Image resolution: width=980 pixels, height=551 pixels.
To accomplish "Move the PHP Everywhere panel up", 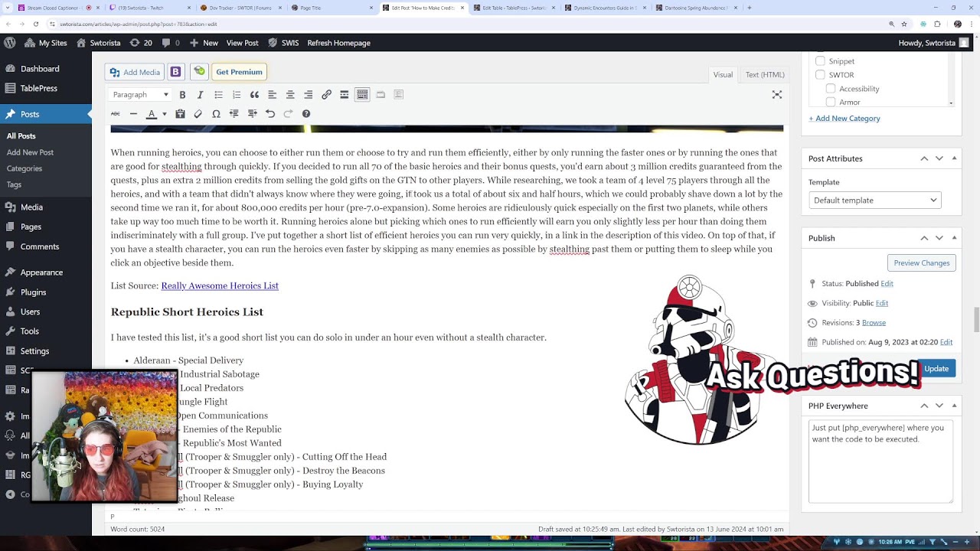I will point(924,406).
